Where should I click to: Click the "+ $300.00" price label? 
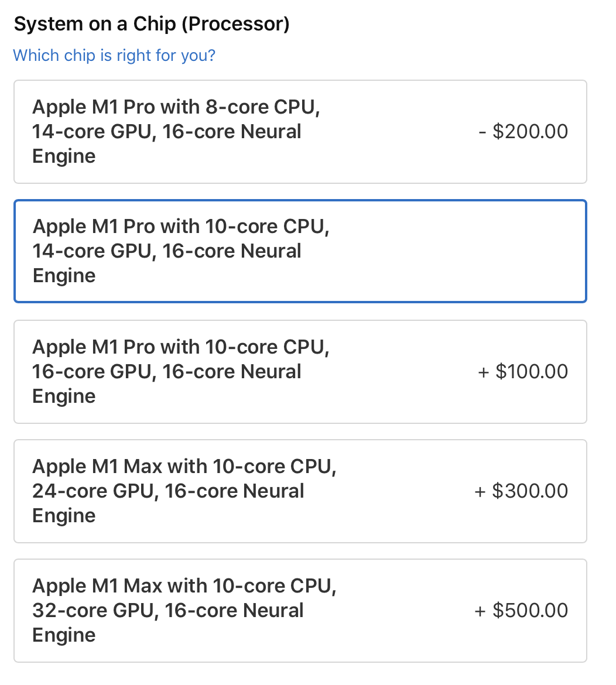pos(521,491)
